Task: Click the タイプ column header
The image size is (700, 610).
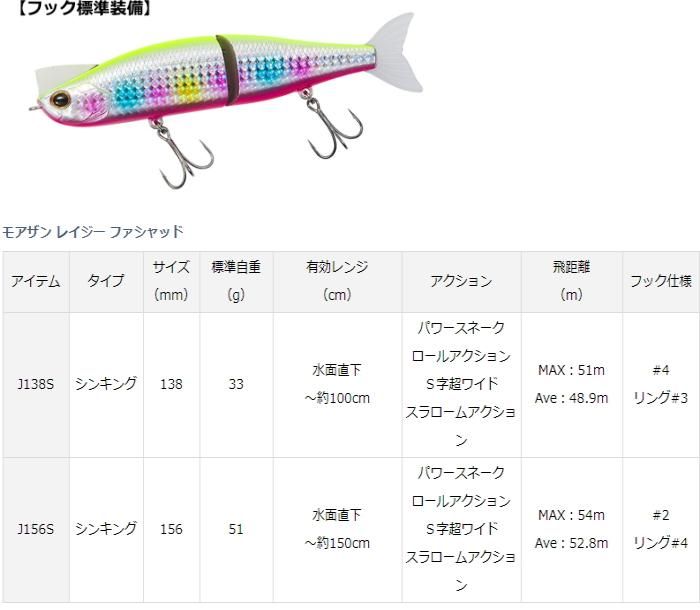Action: click(x=106, y=281)
